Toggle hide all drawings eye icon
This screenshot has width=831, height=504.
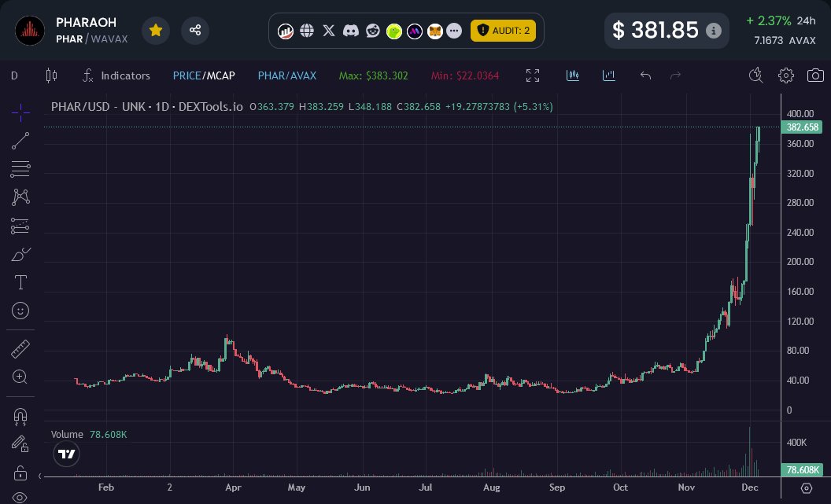pyautogui.click(x=20, y=497)
